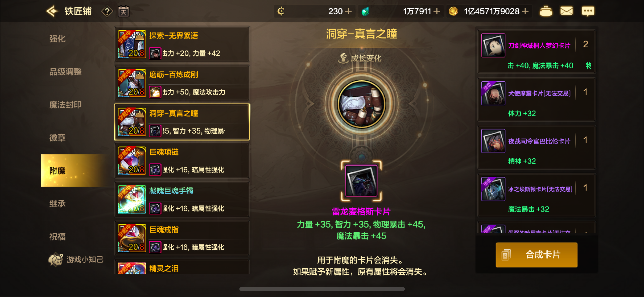Choose the 巨魂项链 equipment item
Image resolution: width=644 pixels, height=297 pixels.
click(182, 161)
